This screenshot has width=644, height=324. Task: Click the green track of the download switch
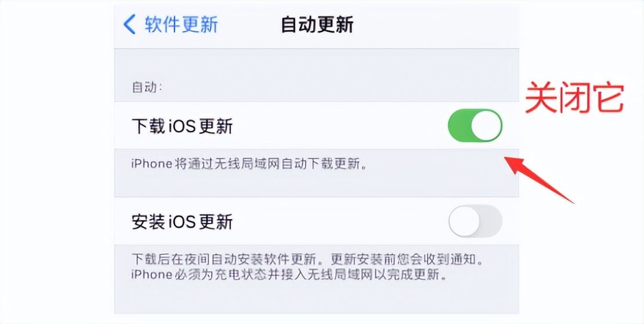coord(459,125)
